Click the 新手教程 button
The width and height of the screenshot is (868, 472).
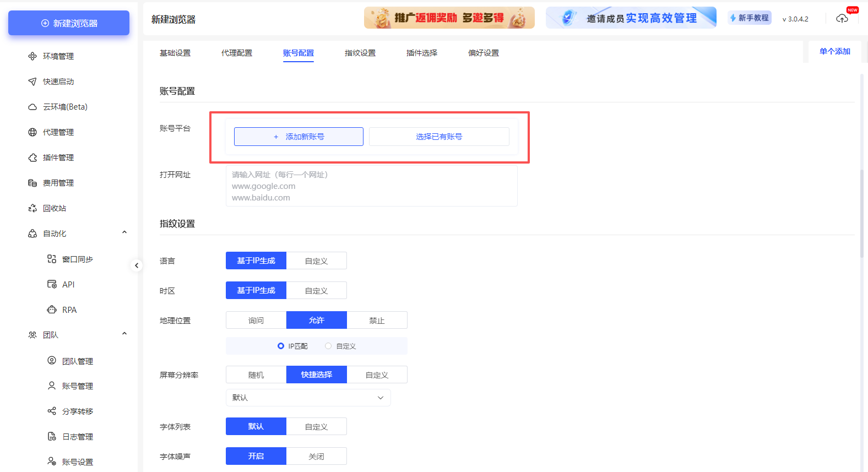(750, 18)
